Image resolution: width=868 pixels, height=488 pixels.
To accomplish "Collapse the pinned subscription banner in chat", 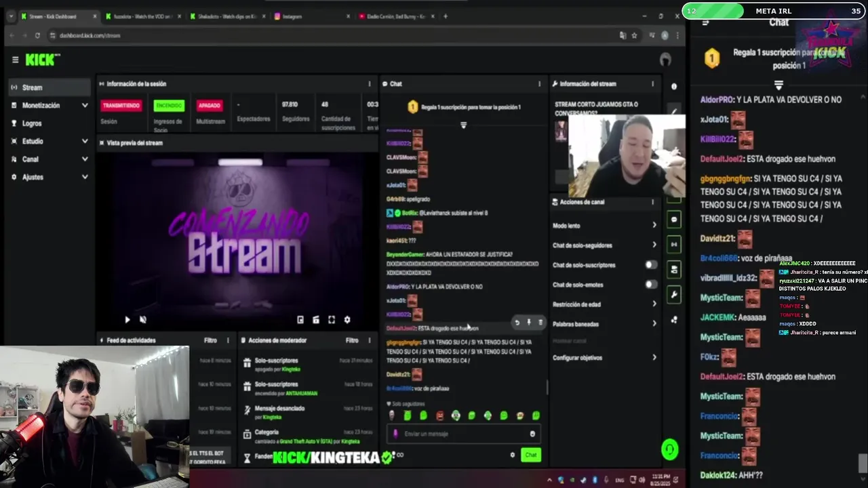I will click(x=464, y=125).
